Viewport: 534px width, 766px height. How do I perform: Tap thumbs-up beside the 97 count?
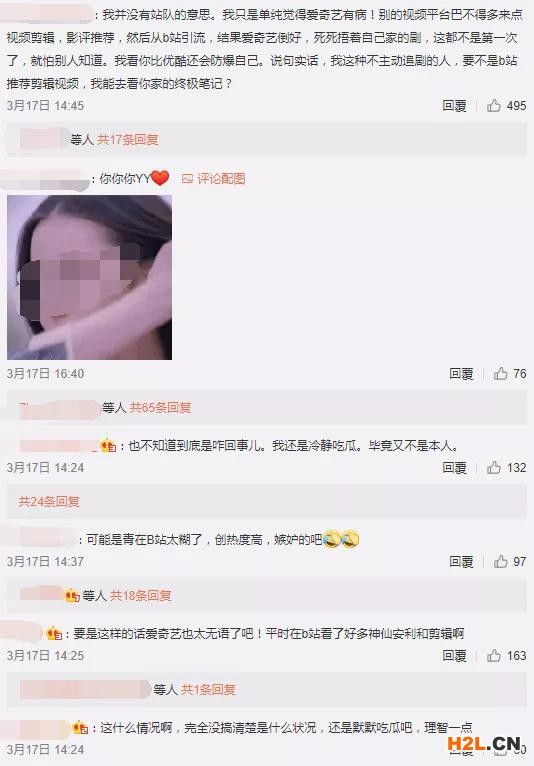(500, 561)
